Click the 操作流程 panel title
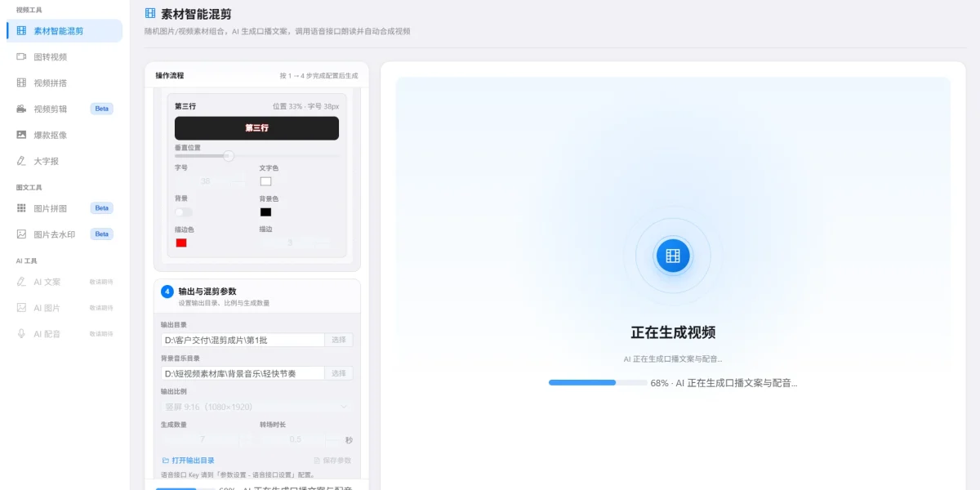The width and height of the screenshot is (980, 490). [x=170, y=75]
